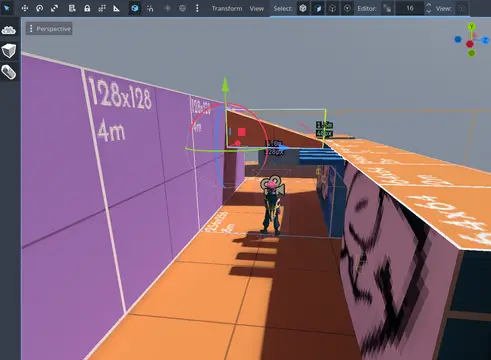
Task: Click the Editor grid snapping icon
Action: click(387, 8)
